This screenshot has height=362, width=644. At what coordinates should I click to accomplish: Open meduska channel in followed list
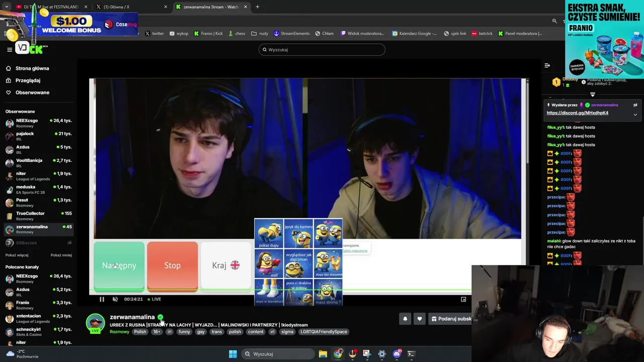(38, 189)
